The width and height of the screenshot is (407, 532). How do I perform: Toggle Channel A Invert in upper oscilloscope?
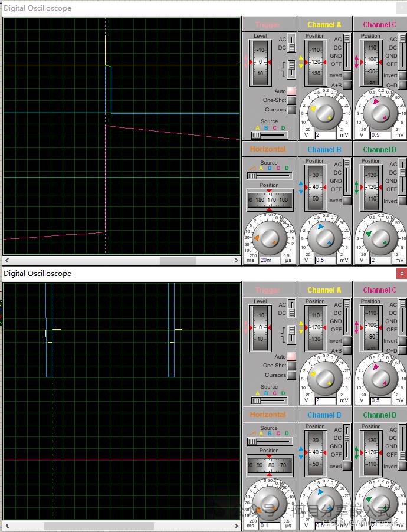[347, 75]
